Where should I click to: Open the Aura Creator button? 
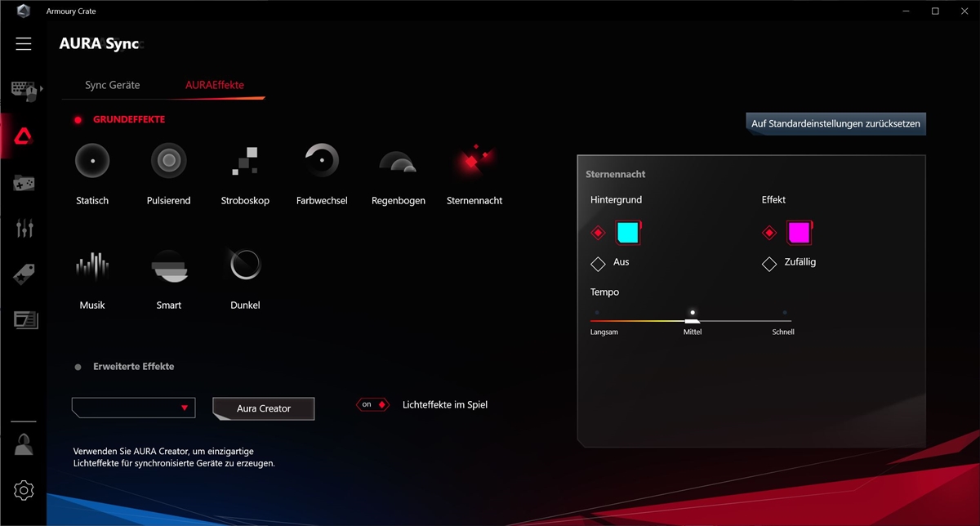point(264,408)
